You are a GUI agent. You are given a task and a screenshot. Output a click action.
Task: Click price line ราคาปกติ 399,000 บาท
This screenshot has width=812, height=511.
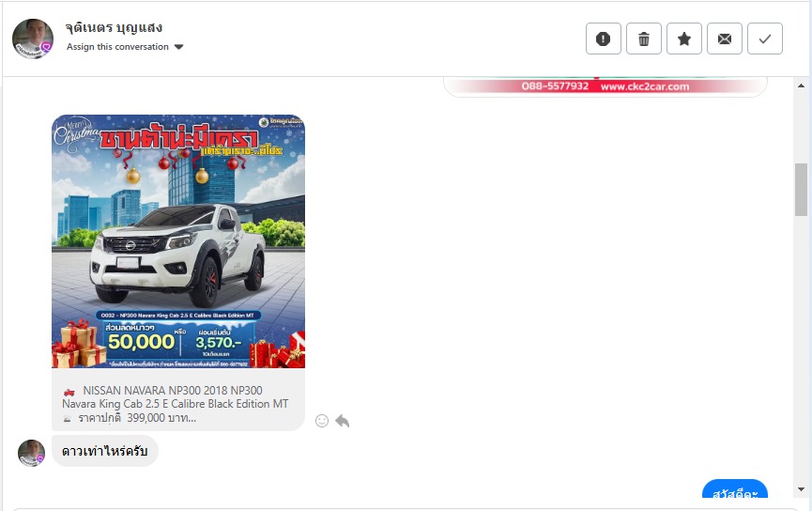coord(137,418)
